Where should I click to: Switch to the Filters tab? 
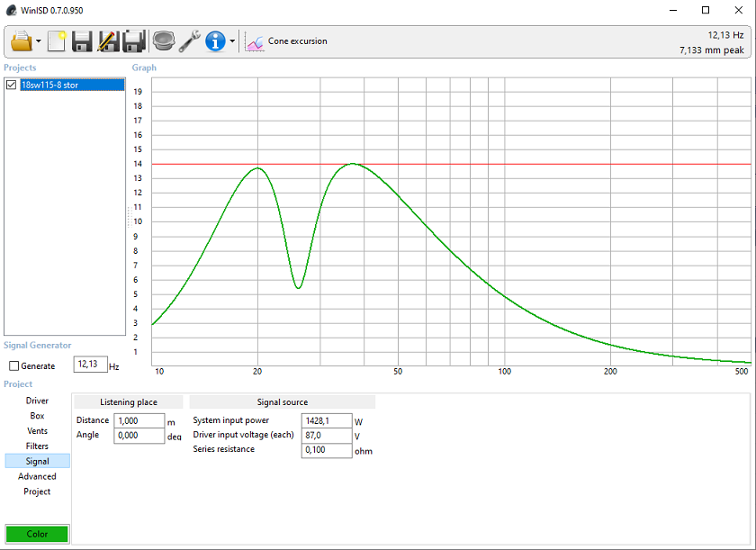[37, 446]
